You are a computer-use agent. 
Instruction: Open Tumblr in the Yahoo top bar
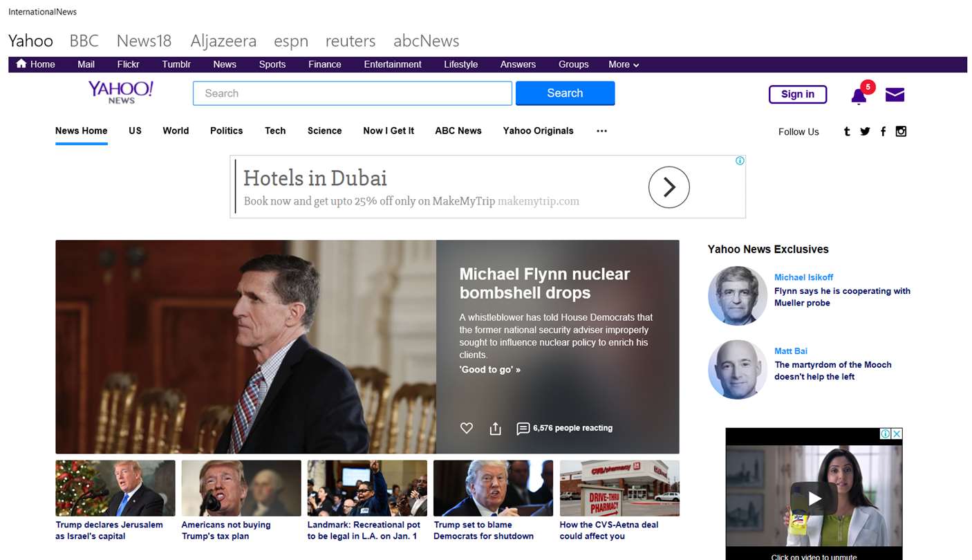176,64
